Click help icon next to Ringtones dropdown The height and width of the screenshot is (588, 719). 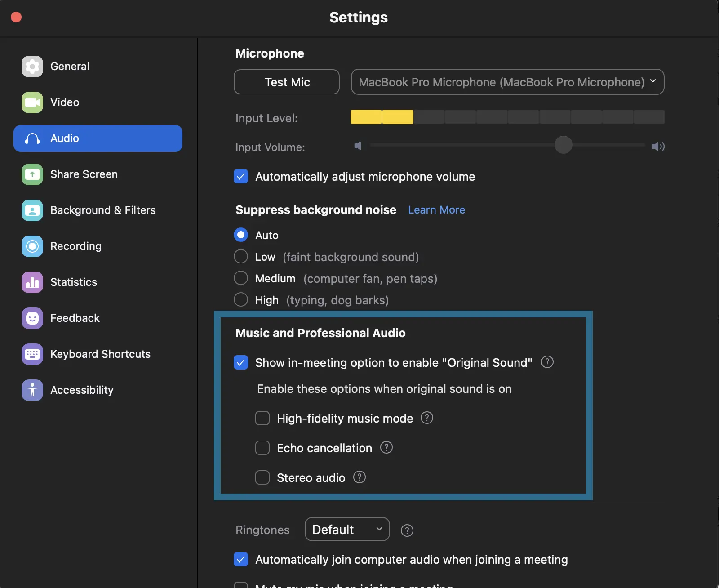[x=407, y=530]
